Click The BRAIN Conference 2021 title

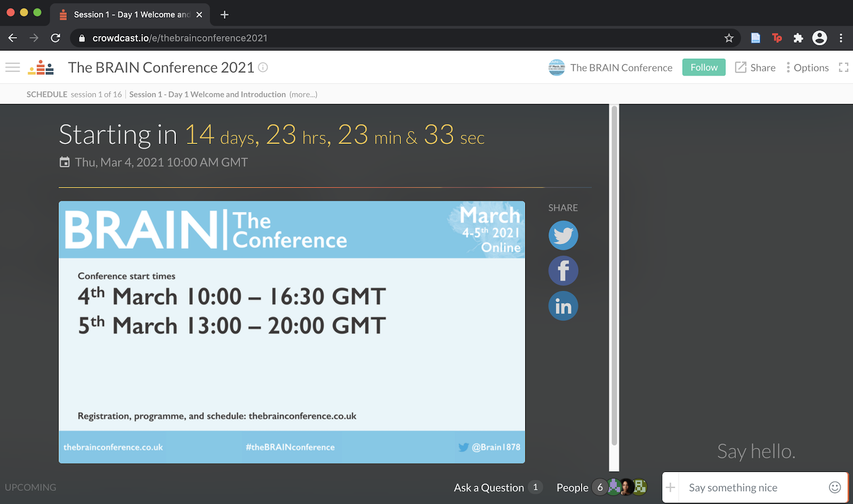[x=161, y=68]
